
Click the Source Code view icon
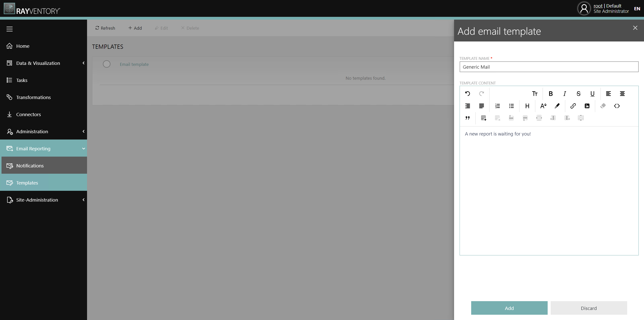[x=617, y=106]
